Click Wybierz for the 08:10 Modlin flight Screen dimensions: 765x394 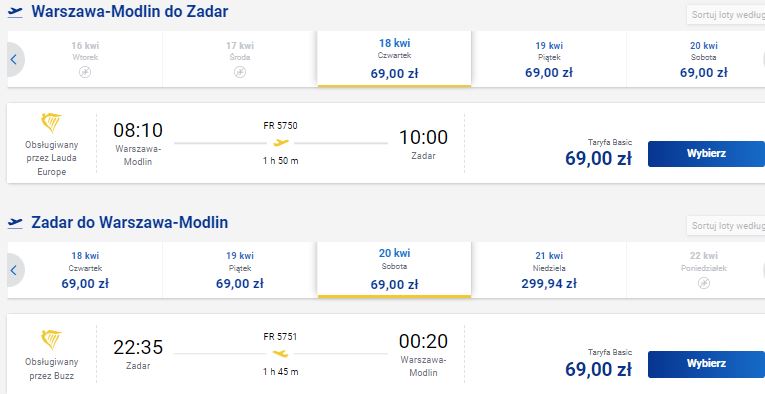coord(706,154)
